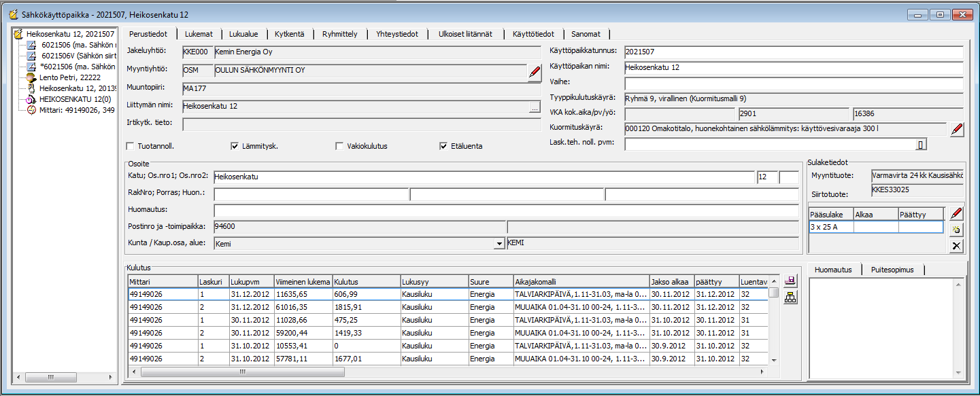Switch to the Puitesopimus tab
This screenshot has width=980, height=396.
(x=892, y=270)
